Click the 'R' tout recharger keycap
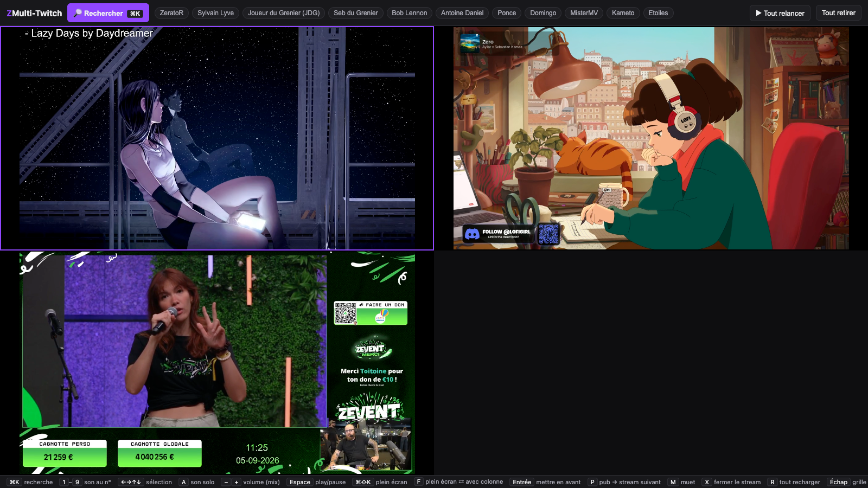This screenshot has height=488, width=868. (x=773, y=482)
